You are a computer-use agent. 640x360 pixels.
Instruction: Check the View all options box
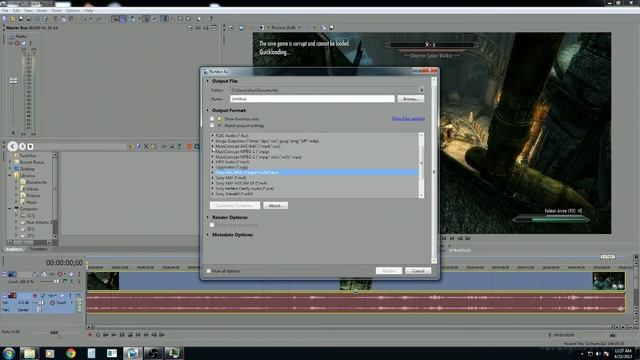pyautogui.click(x=209, y=271)
